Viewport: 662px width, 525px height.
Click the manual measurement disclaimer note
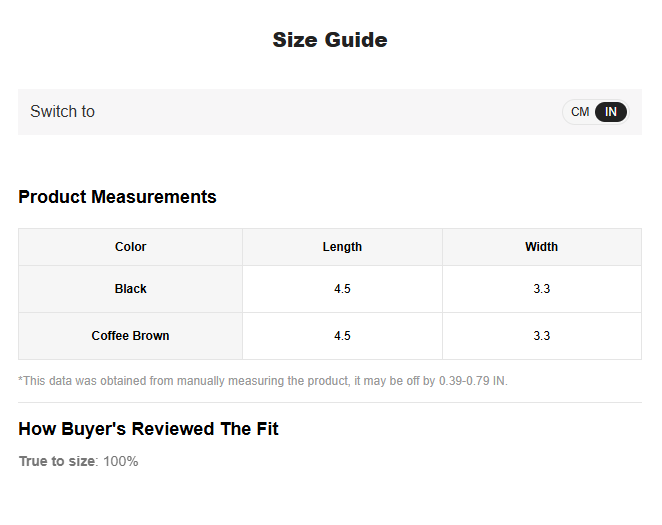263,381
